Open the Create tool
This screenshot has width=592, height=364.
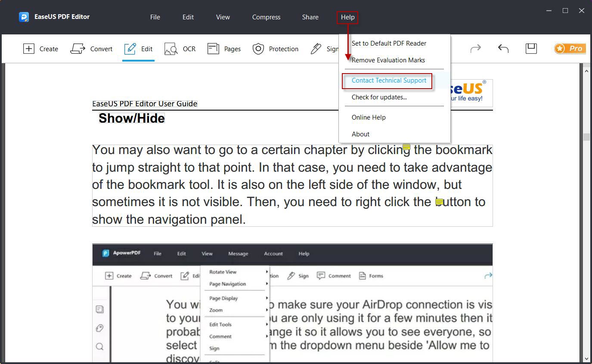[x=40, y=49]
